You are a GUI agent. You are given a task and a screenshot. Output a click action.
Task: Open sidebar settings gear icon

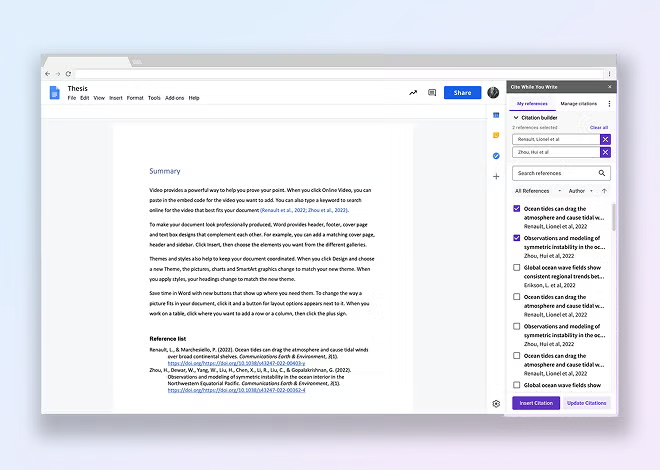click(x=496, y=403)
